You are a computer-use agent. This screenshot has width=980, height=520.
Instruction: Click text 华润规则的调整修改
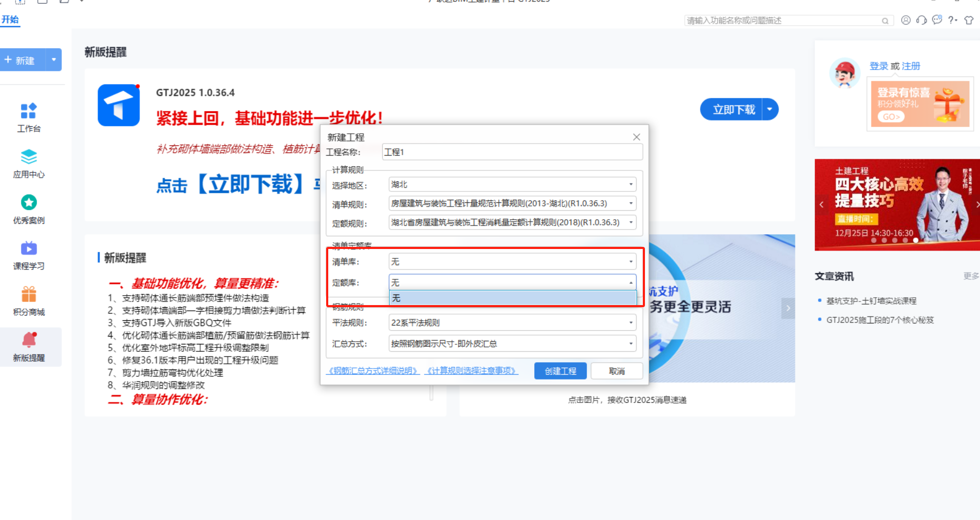pyautogui.click(x=163, y=385)
